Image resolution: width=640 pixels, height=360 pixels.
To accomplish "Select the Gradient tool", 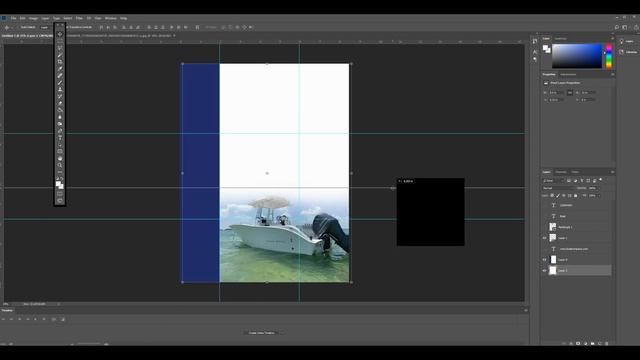I will pos(60,110).
